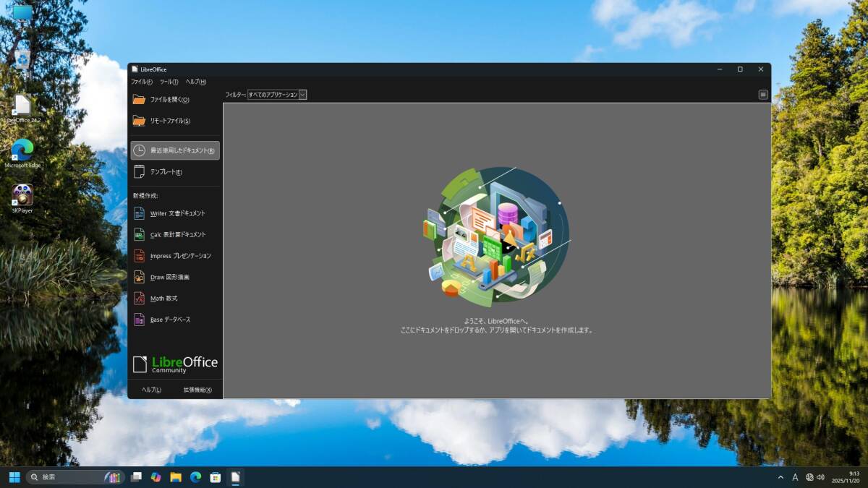Open Microsoft Edge desktop shortcut
The height and width of the screenshot is (488, 868).
point(22,150)
